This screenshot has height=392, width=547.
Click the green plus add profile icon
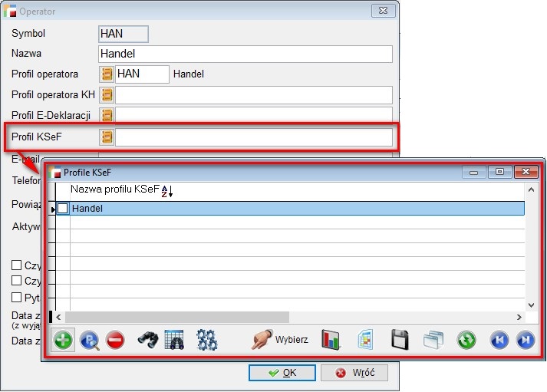(64, 340)
